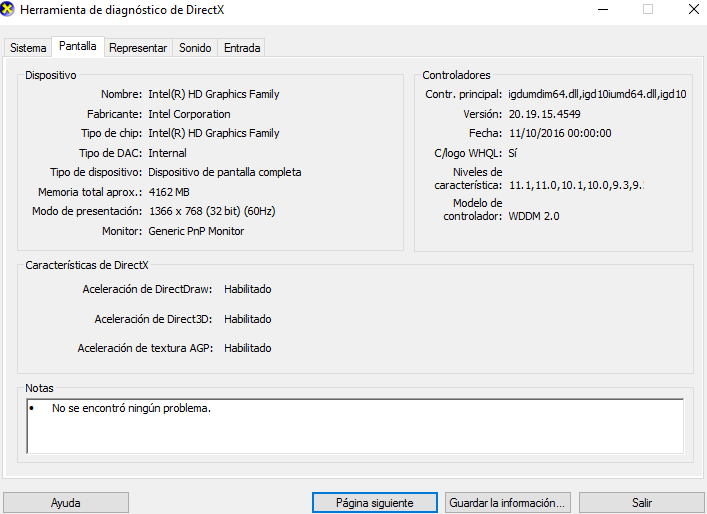Click Habilitado next to Aceleración de Direct3D
Image resolution: width=707 pixels, height=514 pixels.
pyautogui.click(x=248, y=319)
